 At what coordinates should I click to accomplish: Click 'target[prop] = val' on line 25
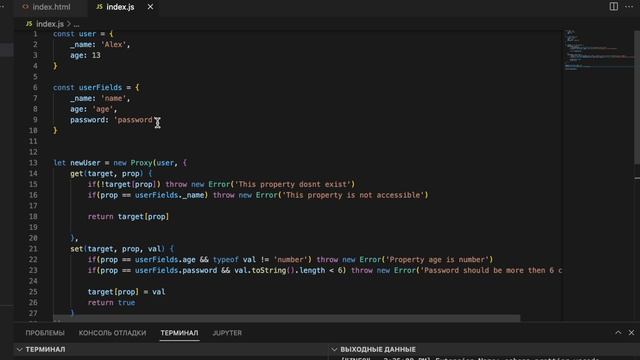[x=126, y=292]
